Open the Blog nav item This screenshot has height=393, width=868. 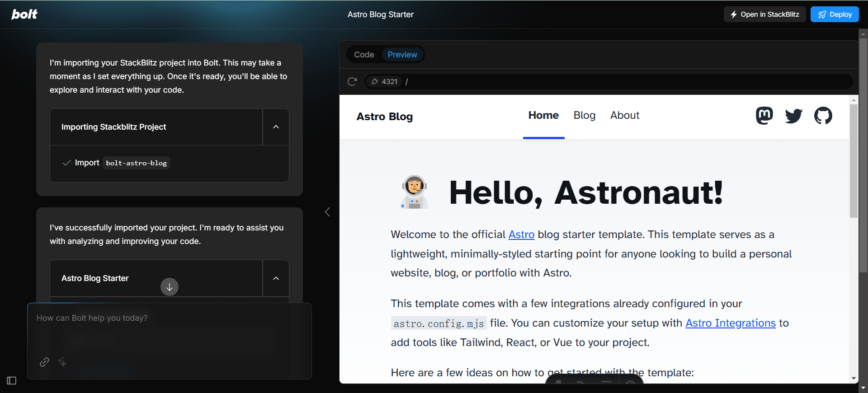pyautogui.click(x=585, y=115)
